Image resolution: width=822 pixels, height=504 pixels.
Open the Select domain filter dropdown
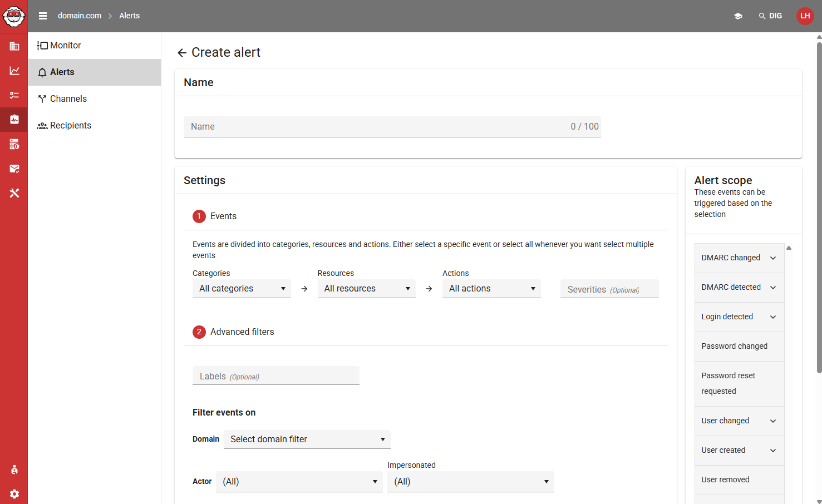307,439
